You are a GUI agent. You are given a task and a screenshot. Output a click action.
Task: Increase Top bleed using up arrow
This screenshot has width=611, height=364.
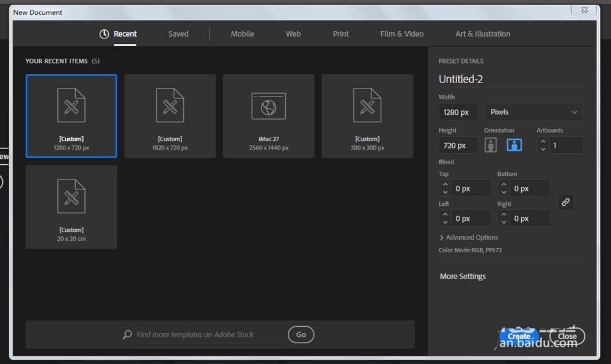[445, 184]
